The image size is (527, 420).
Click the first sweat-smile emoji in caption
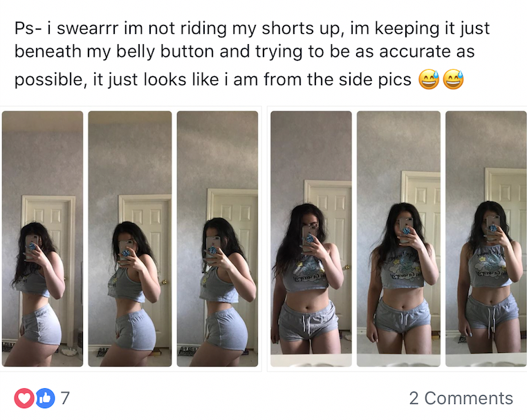tap(429, 81)
